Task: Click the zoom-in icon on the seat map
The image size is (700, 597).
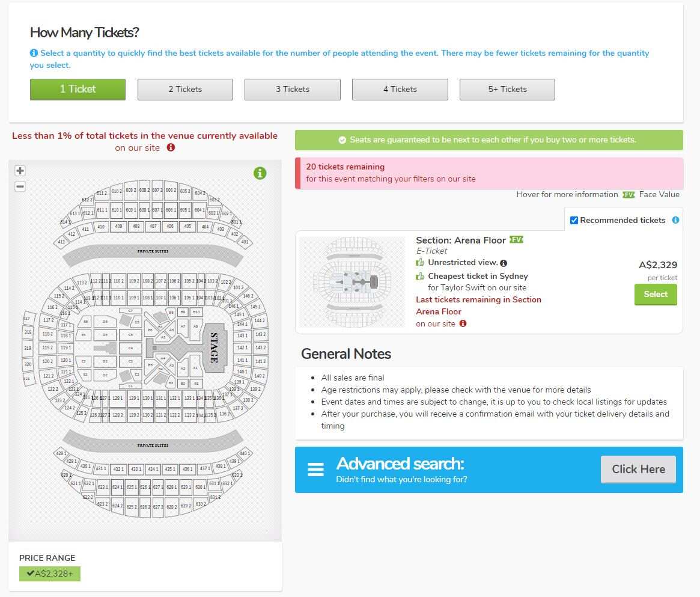Action: coord(20,170)
